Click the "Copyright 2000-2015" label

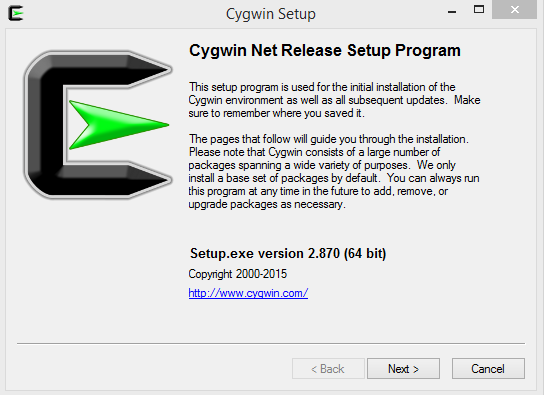pyautogui.click(x=238, y=274)
